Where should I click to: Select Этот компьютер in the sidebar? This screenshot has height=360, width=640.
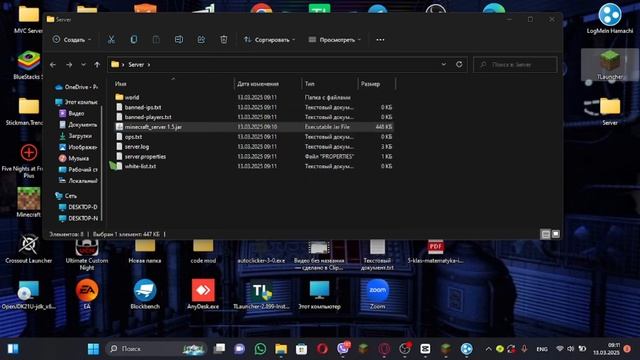(76, 102)
